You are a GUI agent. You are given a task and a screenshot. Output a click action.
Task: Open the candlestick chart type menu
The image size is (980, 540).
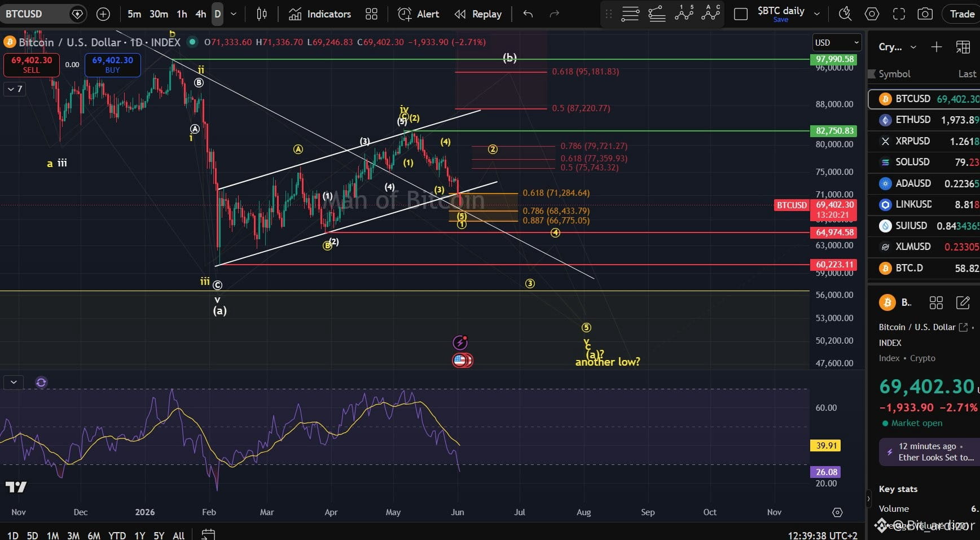tap(262, 14)
